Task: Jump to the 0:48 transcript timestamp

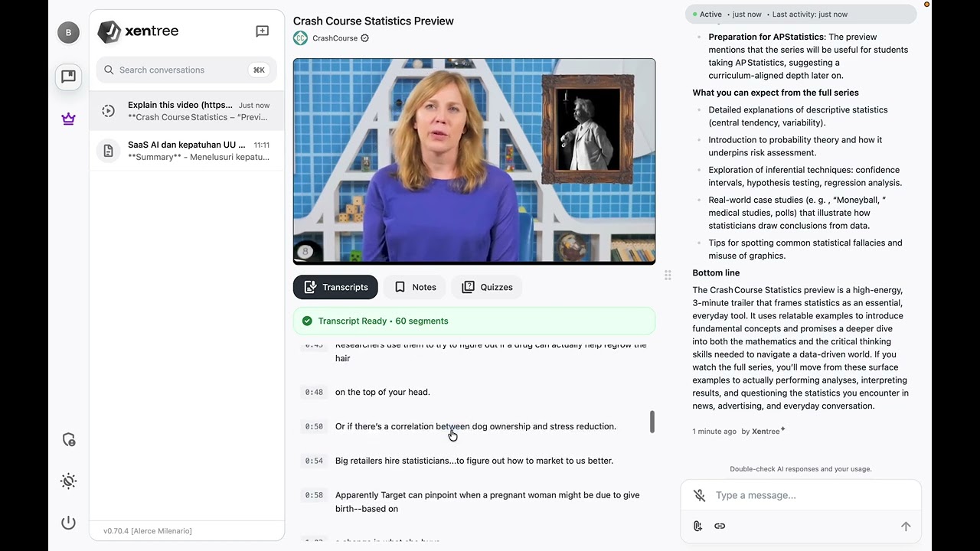Action: point(314,392)
